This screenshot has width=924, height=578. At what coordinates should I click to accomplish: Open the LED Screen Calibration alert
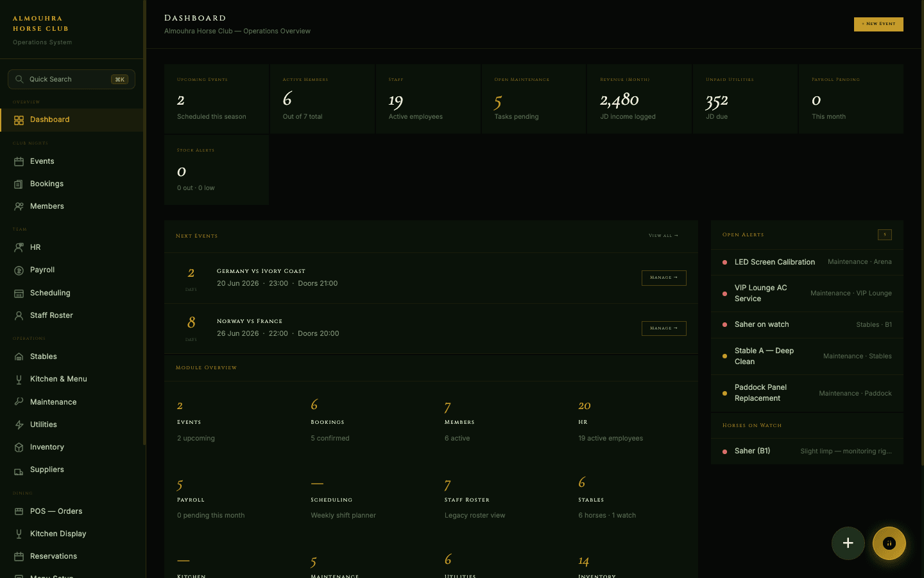(807, 262)
